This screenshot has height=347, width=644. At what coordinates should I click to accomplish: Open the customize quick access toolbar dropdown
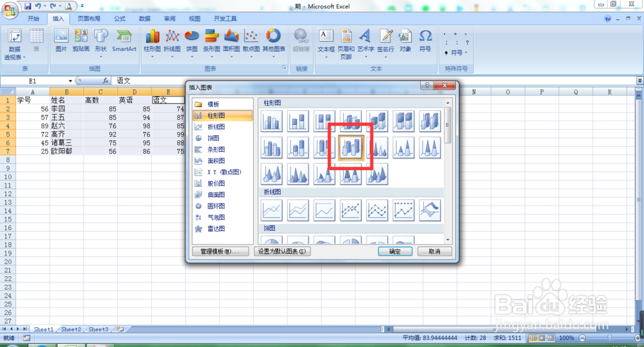point(82,6)
